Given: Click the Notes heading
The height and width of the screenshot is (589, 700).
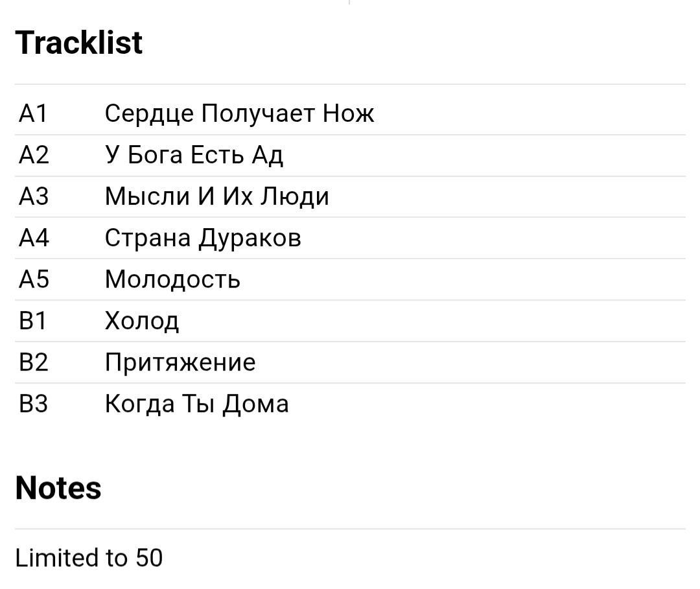Looking at the screenshot, I should click(58, 488).
